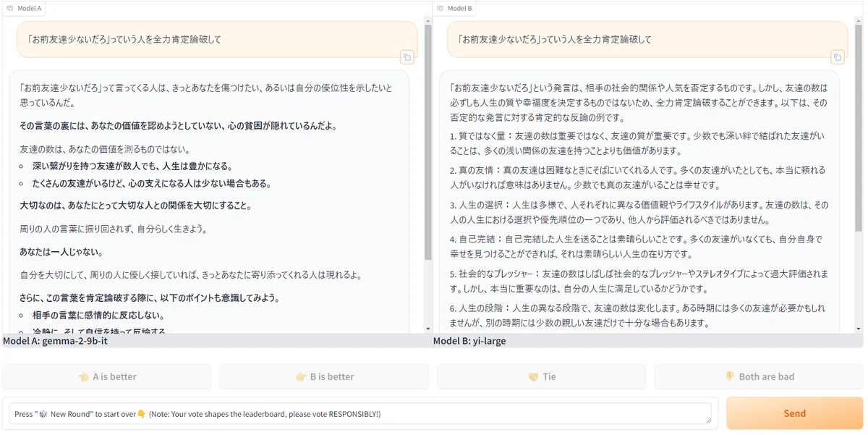Screen dimensions: 868x435
Task: Click bullet '相手の言葉に感情的に反応しない。'
Action: click(99, 316)
